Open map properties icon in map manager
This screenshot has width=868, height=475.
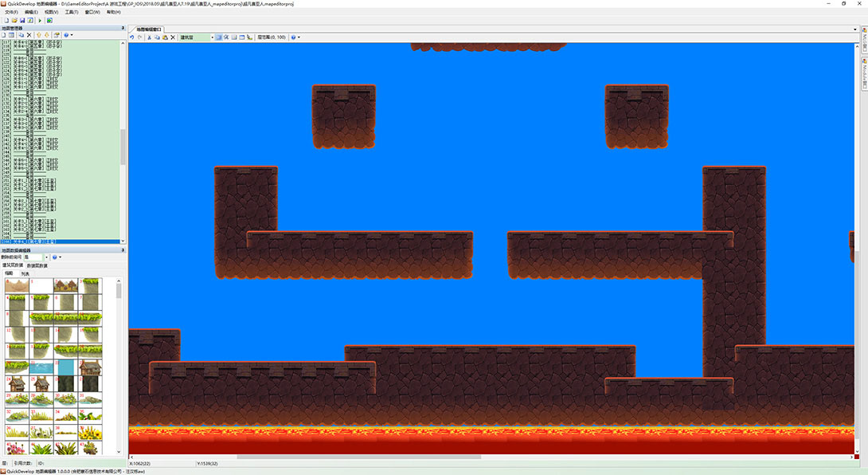tap(57, 35)
